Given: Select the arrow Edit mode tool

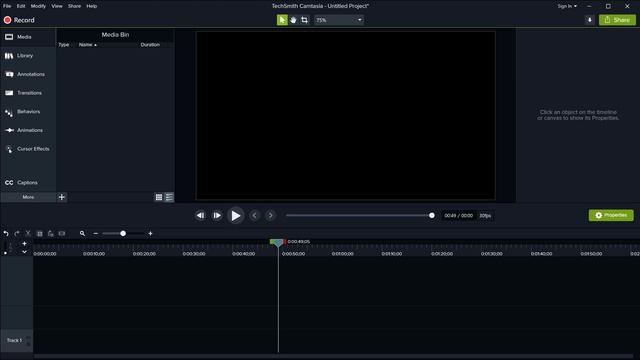Looking at the screenshot, I should [x=282, y=20].
